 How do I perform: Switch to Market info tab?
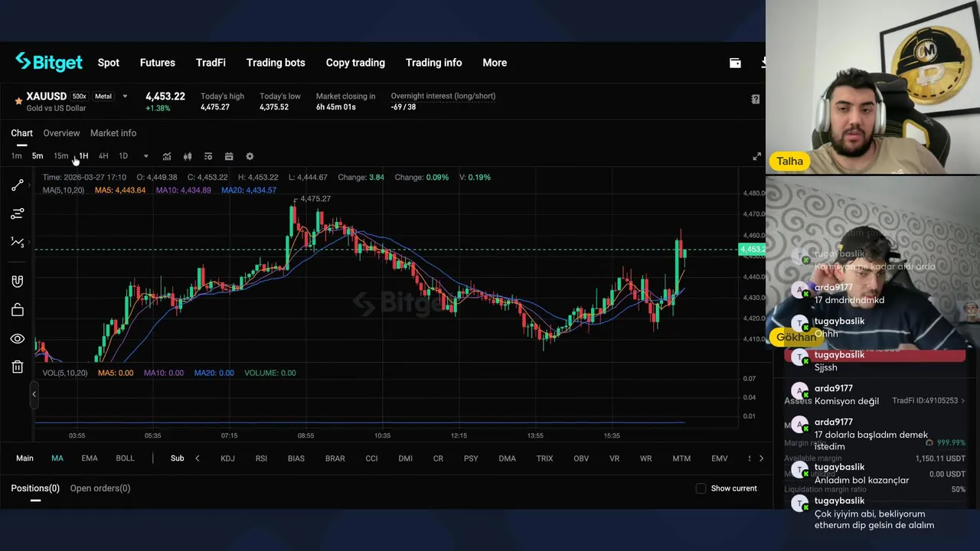click(113, 133)
